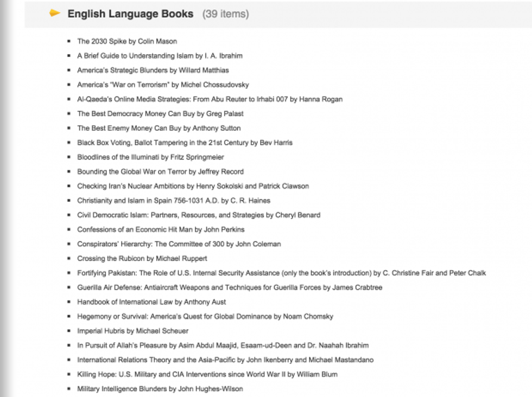Click the 39 items count label
The height and width of the screenshot is (397, 532).
[225, 14]
